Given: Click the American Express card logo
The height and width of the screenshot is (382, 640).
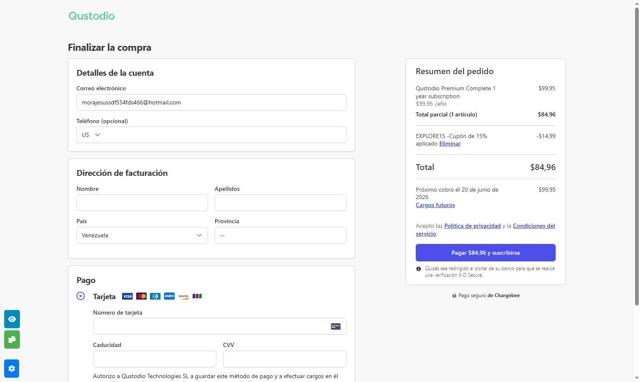Looking at the screenshot, I should (x=169, y=296).
